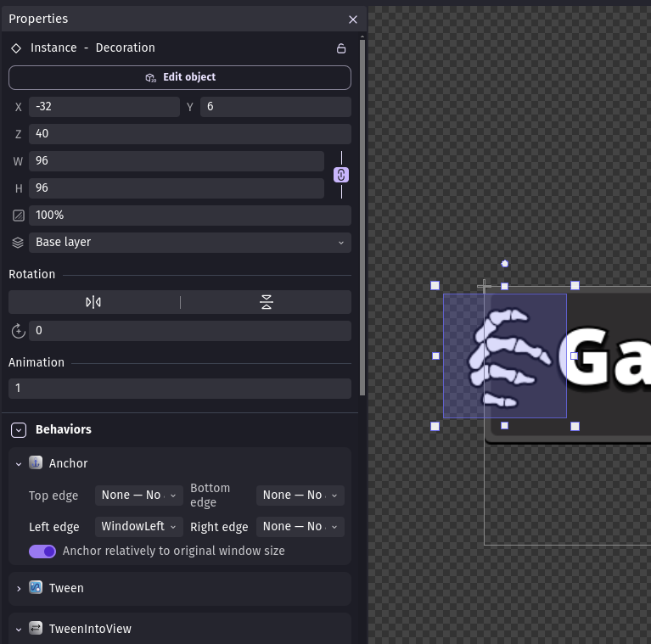Open the Right edge dropdown
The image size is (651, 644).
point(300,527)
